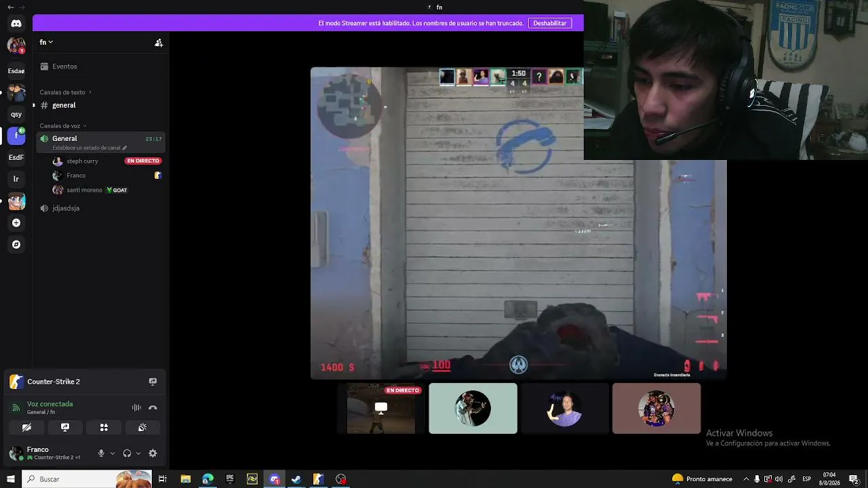
Task: Select steph curry in voice channel
Action: (82, 161)
